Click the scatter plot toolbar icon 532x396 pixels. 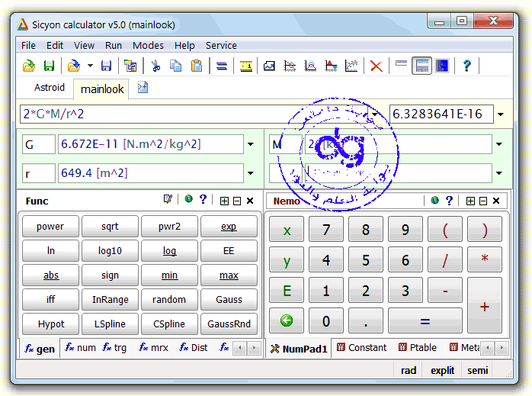[351, 66]
